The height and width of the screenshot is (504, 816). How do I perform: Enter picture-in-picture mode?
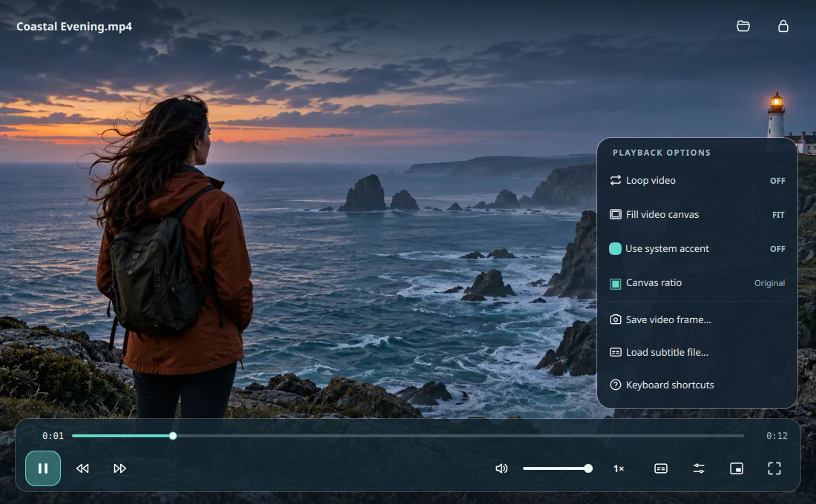click(x=737, y=468)
